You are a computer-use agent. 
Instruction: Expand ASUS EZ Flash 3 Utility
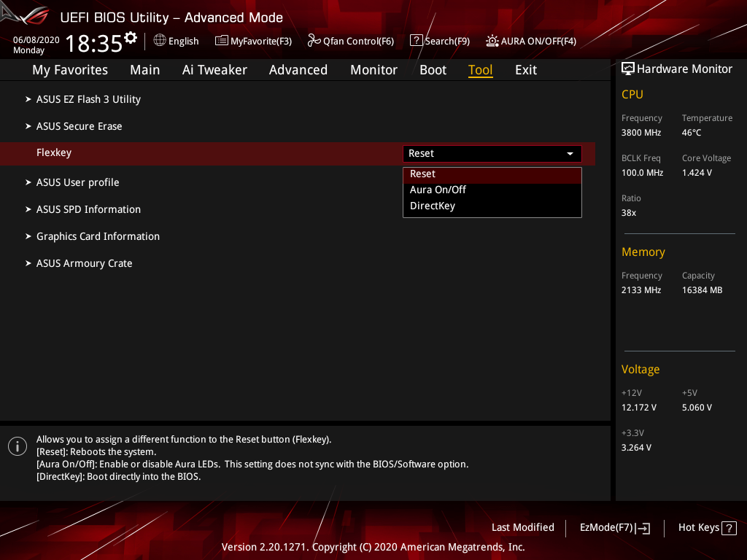[88, 99]
